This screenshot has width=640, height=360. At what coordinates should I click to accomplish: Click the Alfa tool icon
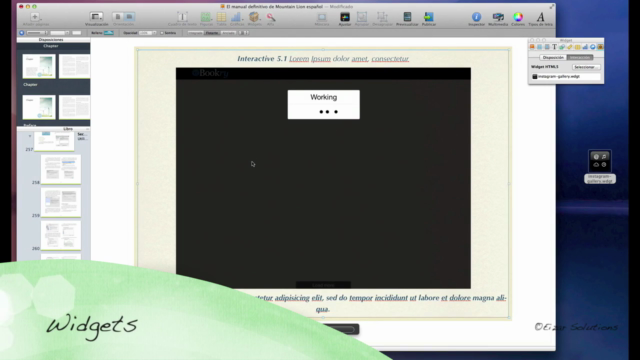click(x=271, y=17)
